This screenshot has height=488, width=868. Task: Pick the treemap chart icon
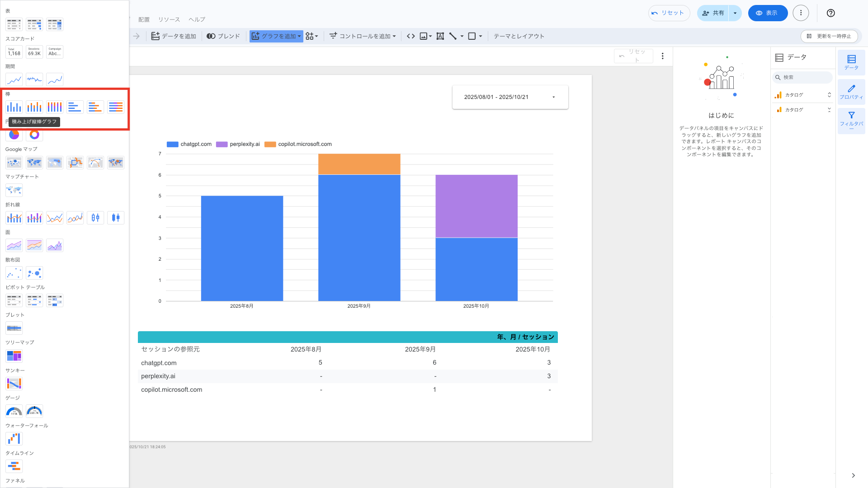tap(14, 356)
